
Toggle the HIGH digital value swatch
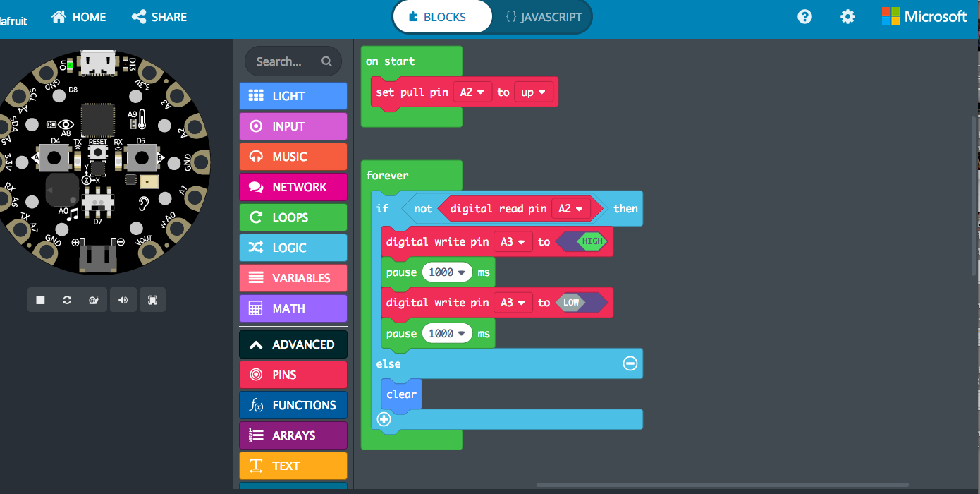pos(591,242)
